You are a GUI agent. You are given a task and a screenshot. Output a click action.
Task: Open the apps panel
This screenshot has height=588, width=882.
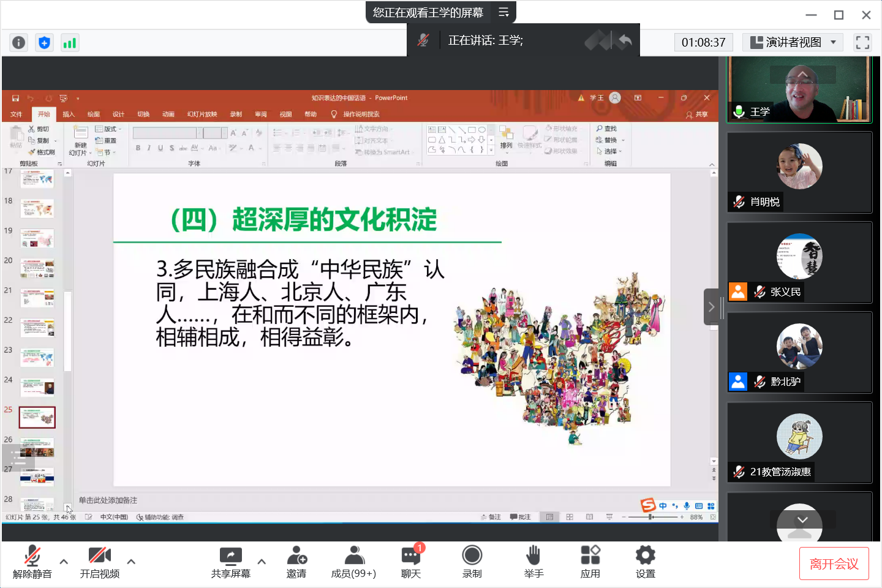(590, 561)
